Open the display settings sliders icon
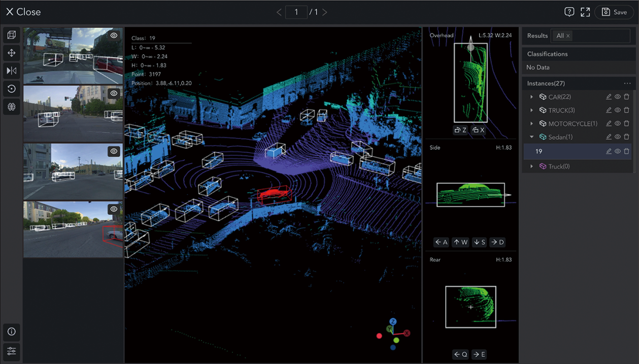Viewport: 639px width, 364px height. [x=11, y=351]
